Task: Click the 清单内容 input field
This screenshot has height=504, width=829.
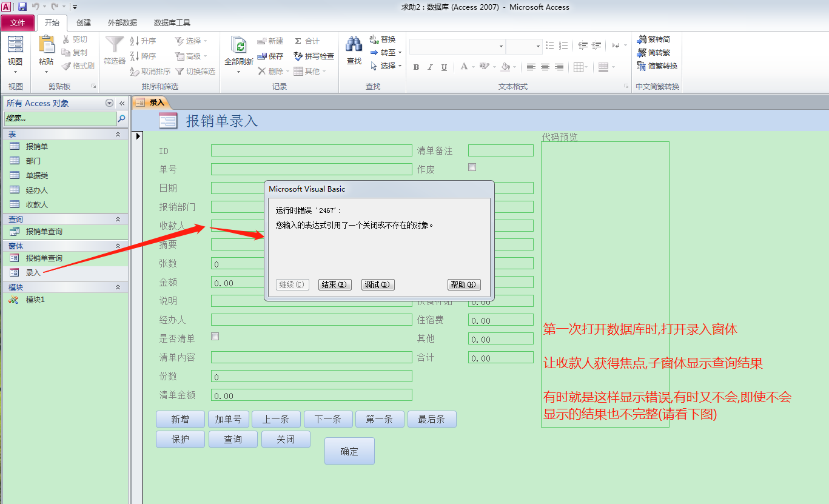Action: pos(311,357)
